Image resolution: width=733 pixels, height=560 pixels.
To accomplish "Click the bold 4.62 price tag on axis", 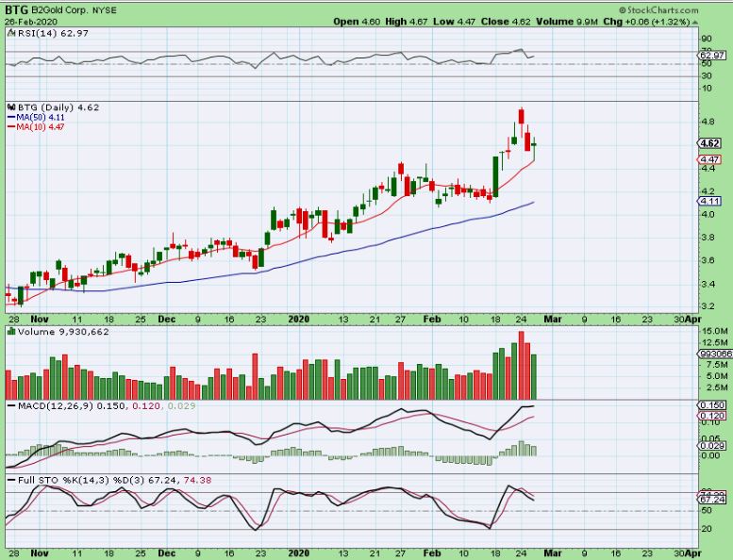I will coord(710,143).
